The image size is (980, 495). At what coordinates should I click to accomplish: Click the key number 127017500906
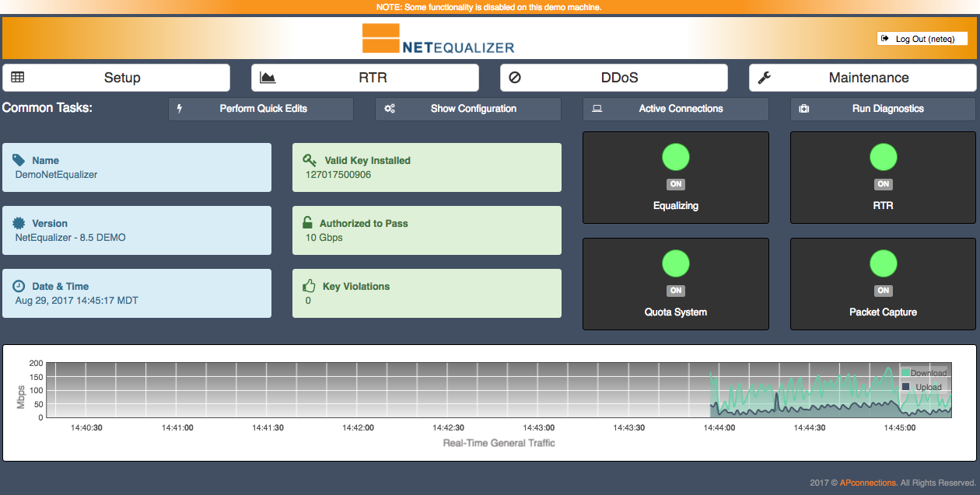pos(338,175)
